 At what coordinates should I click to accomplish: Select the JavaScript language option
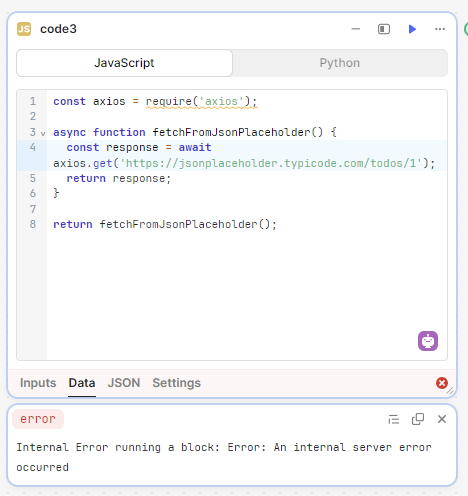[x=124, y=63]
